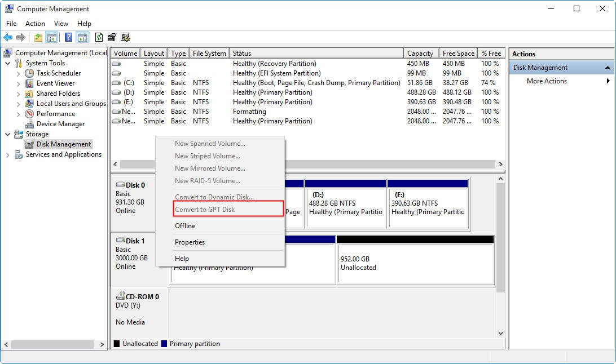Collapse the System Tools tree node
Image resolution: width=616 pixels, height=364 pixels.
click(7, 63)
